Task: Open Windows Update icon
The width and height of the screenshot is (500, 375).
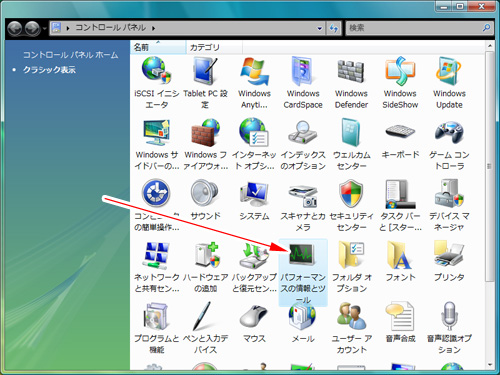Action: [449, 71]
